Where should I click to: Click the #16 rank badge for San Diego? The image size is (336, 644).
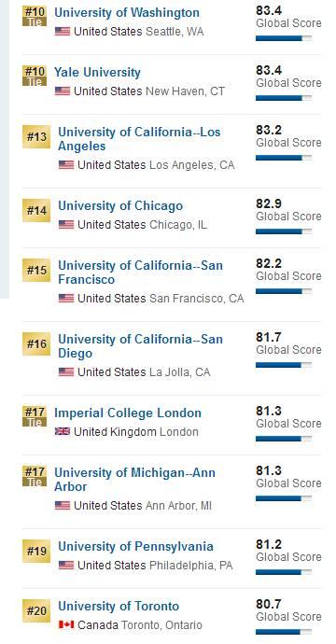point(36,343)
